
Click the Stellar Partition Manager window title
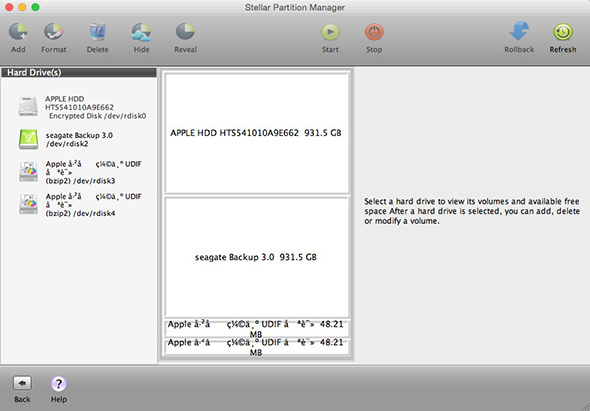pyautogui.click(x=295, y=7)
